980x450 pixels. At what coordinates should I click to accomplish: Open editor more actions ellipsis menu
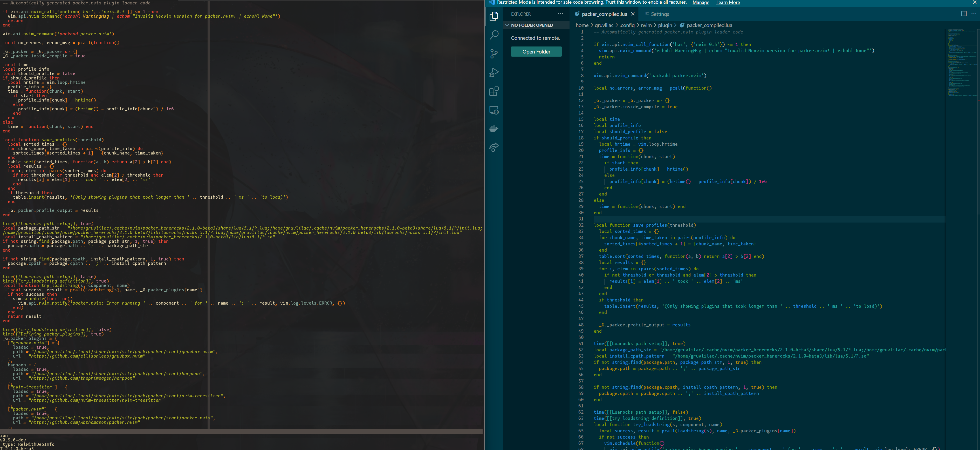(x=974, y=14)
